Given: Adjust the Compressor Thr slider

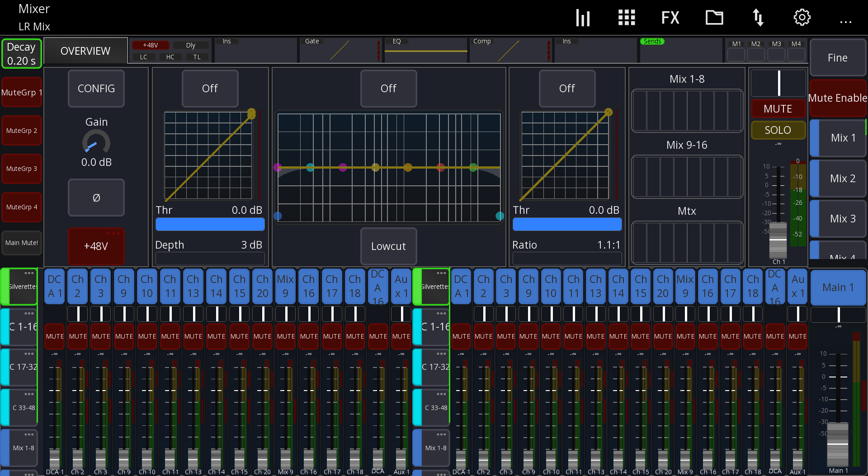Looking at the screenshot, I should (x=567, y=224).
